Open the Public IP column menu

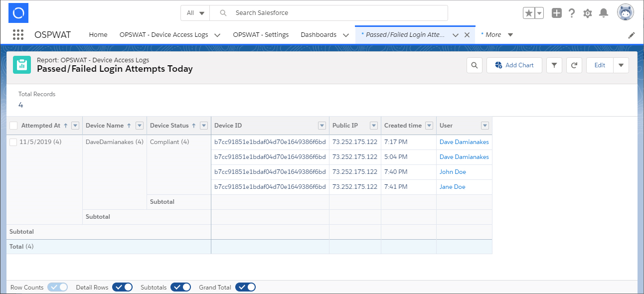tap(373, 126)
